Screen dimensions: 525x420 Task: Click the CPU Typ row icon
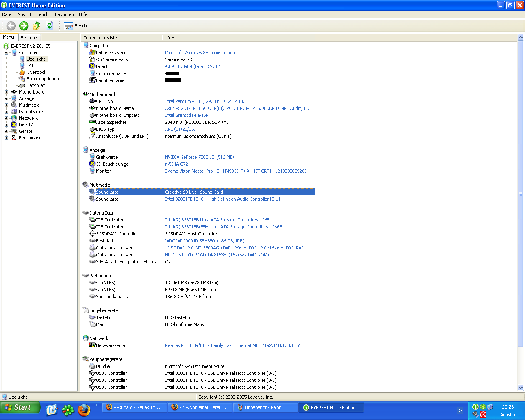click(x=92, y=101)
